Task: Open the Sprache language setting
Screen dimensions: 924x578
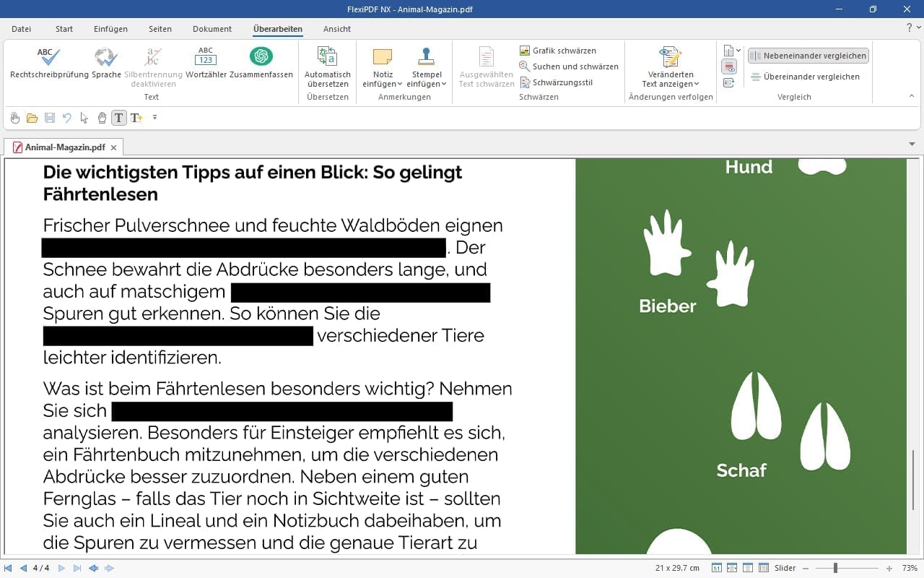Action: coord(106,63)
